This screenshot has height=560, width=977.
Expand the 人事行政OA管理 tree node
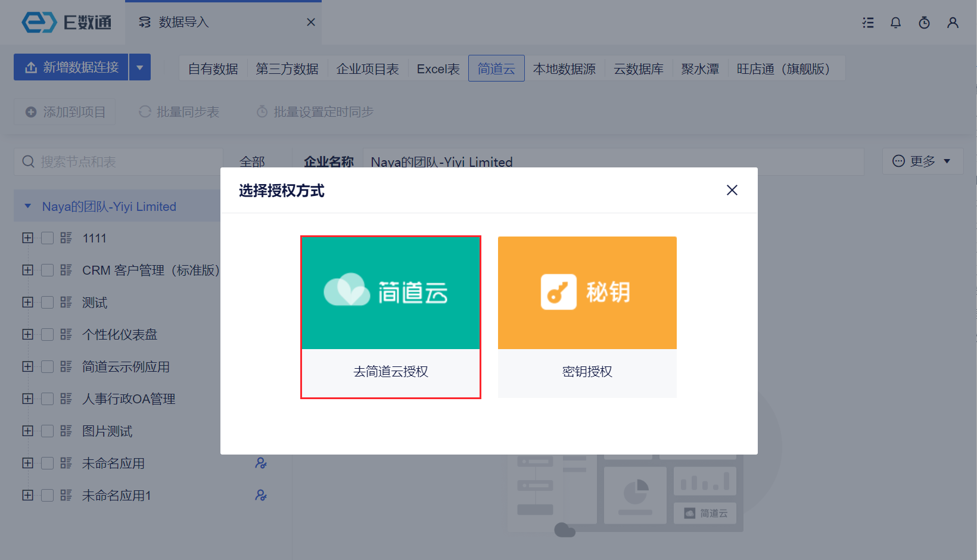27,399
